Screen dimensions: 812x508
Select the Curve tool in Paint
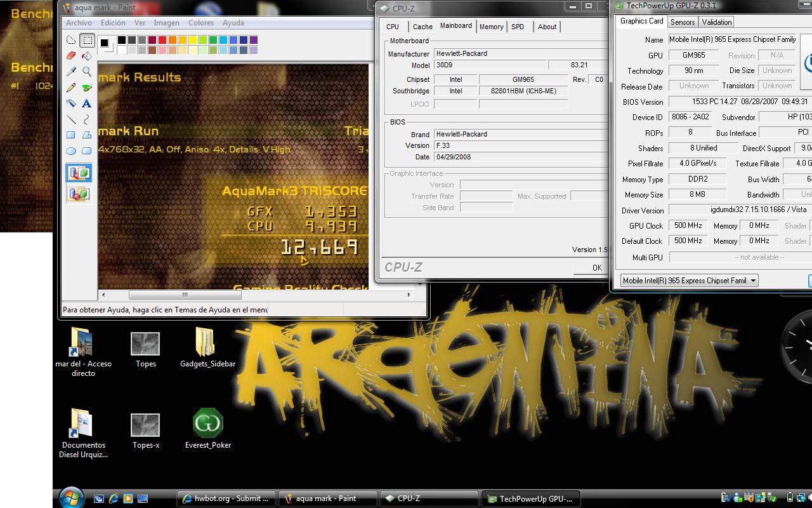(x=87, y=119)
